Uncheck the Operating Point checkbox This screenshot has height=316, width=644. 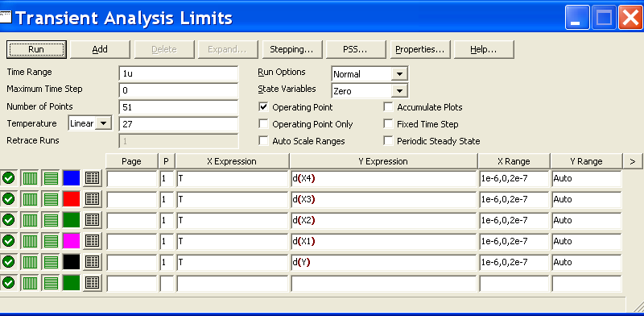(264, 107)
